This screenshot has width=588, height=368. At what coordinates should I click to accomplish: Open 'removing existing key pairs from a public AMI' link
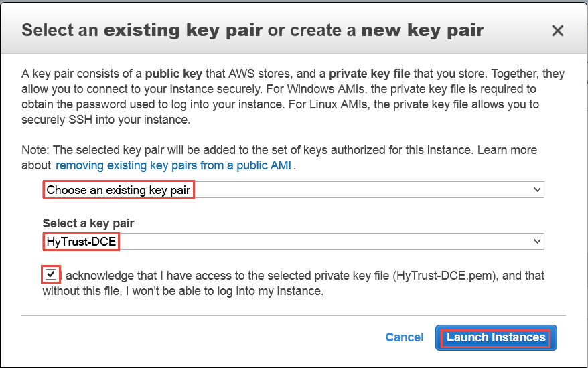click(173, 165)
